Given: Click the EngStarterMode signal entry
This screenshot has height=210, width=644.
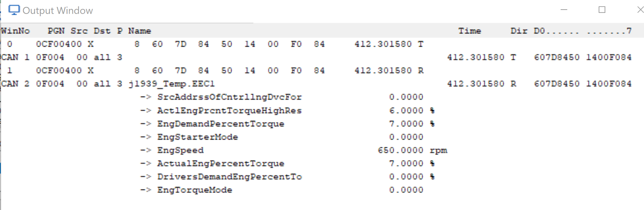Looking at the screenshot, I should pyautogui.click(x=198, y=137).
